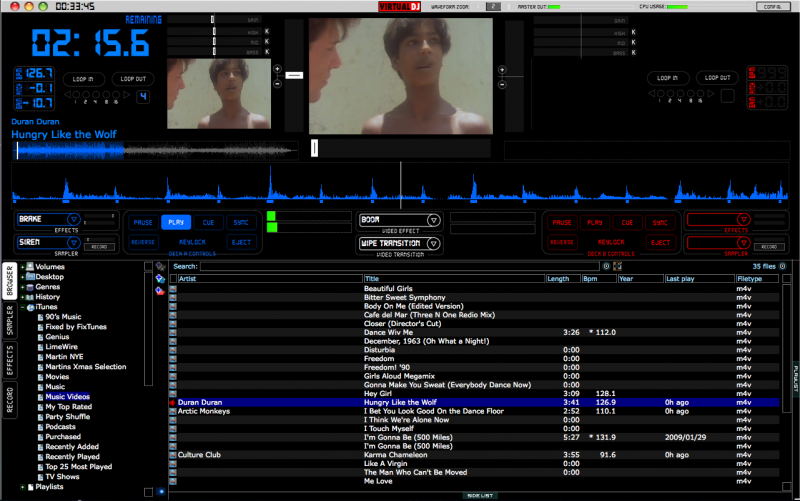
Task: Click the High kill K button on deck A
Action: click(267, 32)
